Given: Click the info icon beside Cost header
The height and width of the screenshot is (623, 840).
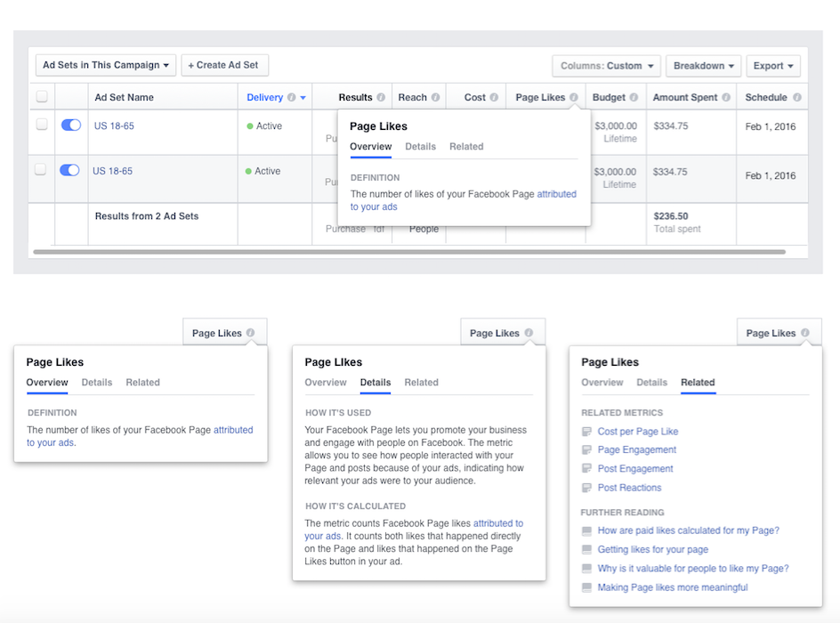Looking at the screenshot, I should 494,98.
